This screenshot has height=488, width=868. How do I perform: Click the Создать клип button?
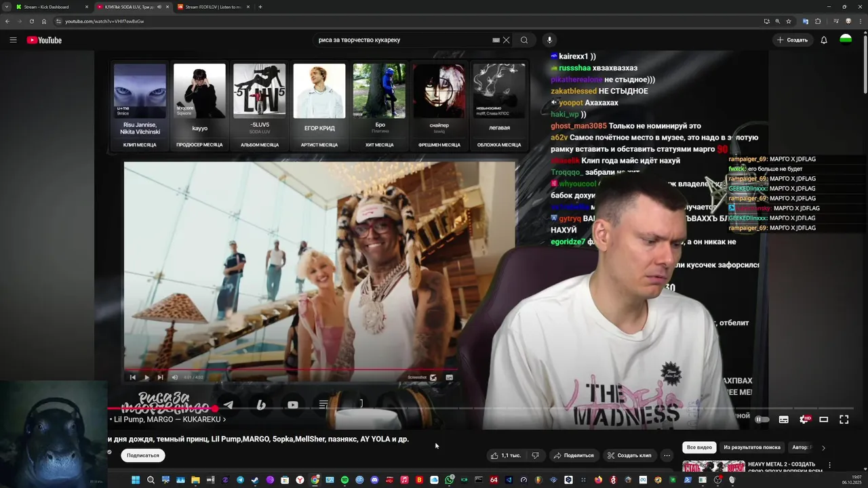coord(629,455)
